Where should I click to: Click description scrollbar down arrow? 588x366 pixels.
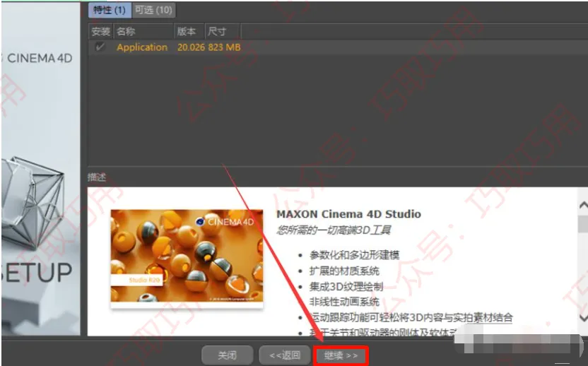tap(583, 318)
